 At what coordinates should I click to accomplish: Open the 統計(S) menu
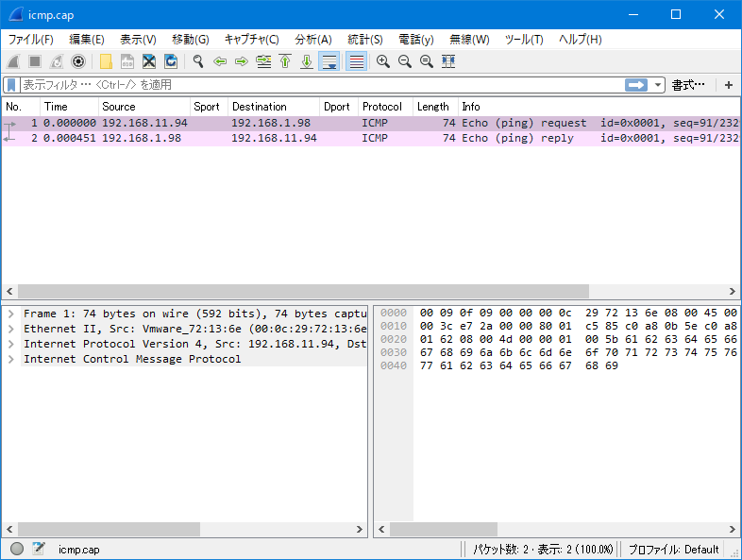tap(364, 40)
